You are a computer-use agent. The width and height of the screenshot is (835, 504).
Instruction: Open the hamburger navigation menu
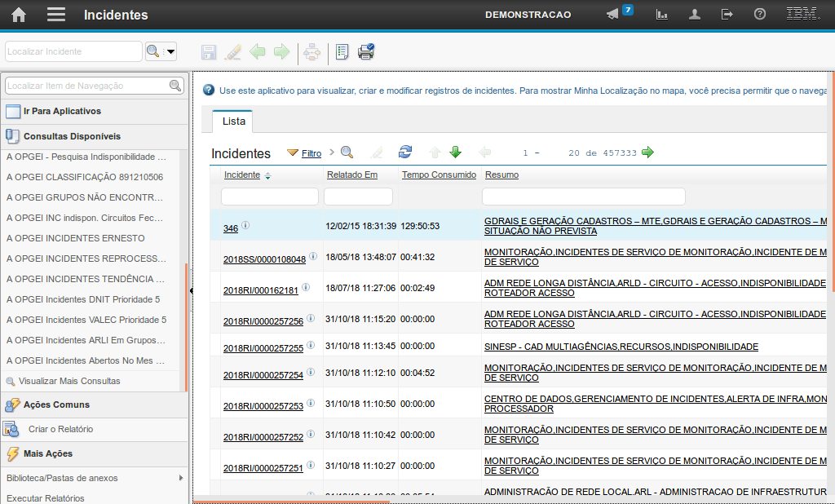point(56,15)
